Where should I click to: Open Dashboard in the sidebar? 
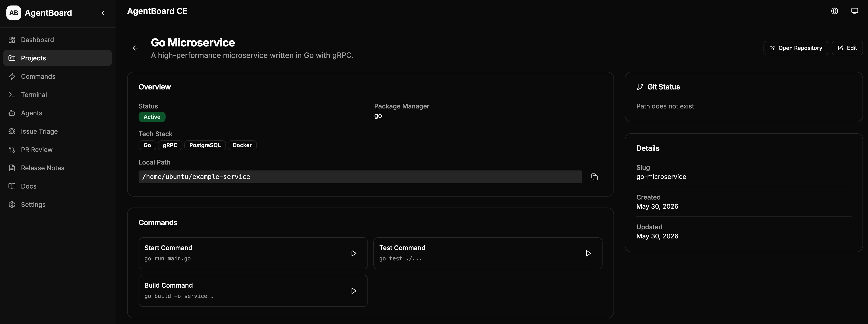coord(57,40)
